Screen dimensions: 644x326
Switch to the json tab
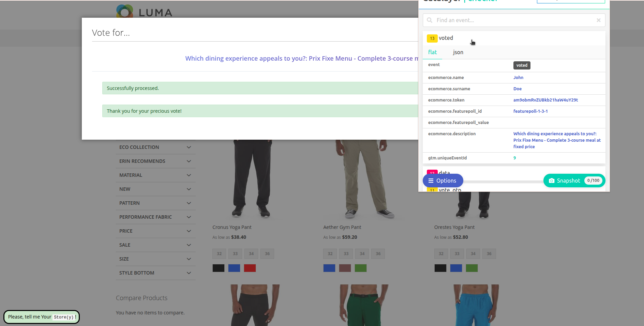pyautogui.click(x=458, y=52)
